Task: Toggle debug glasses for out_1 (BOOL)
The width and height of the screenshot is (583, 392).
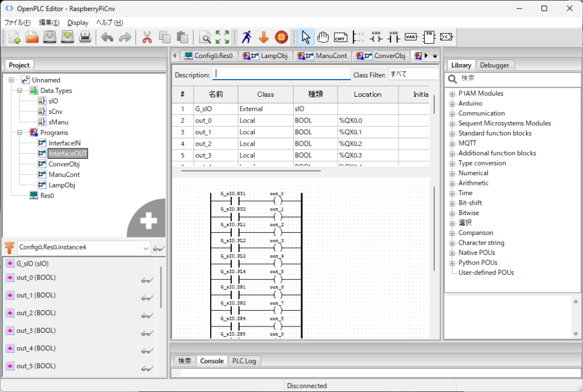Action: tap(147, 298)
